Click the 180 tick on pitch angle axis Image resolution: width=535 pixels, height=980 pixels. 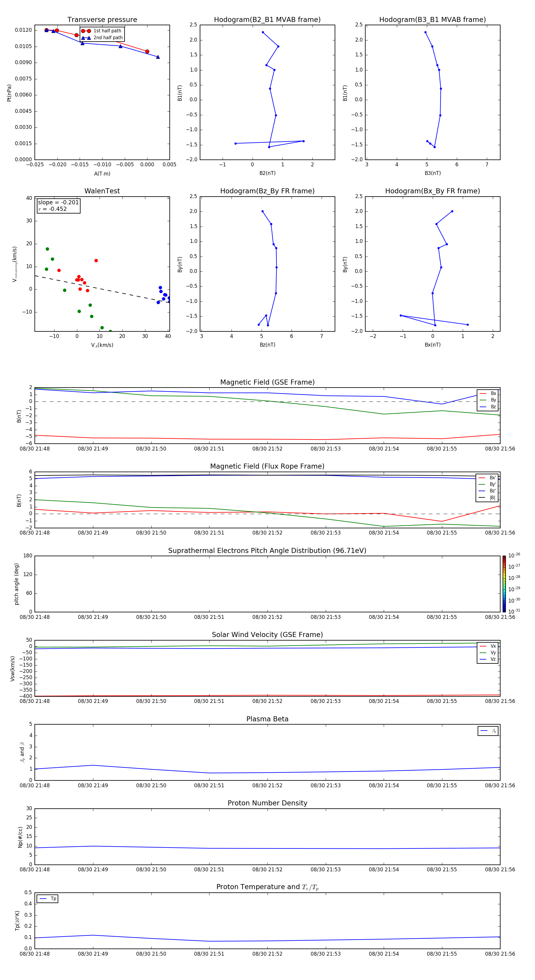click(28, 556)
